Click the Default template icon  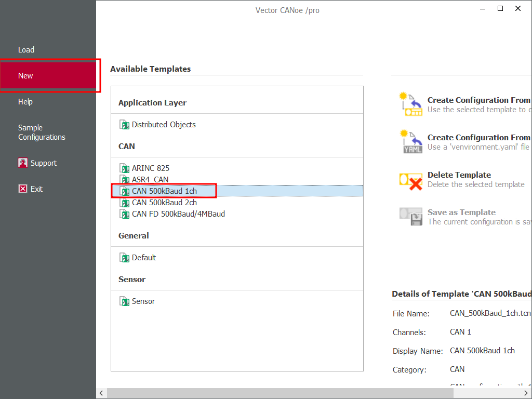pyautogui.click(x=125, y=258)
